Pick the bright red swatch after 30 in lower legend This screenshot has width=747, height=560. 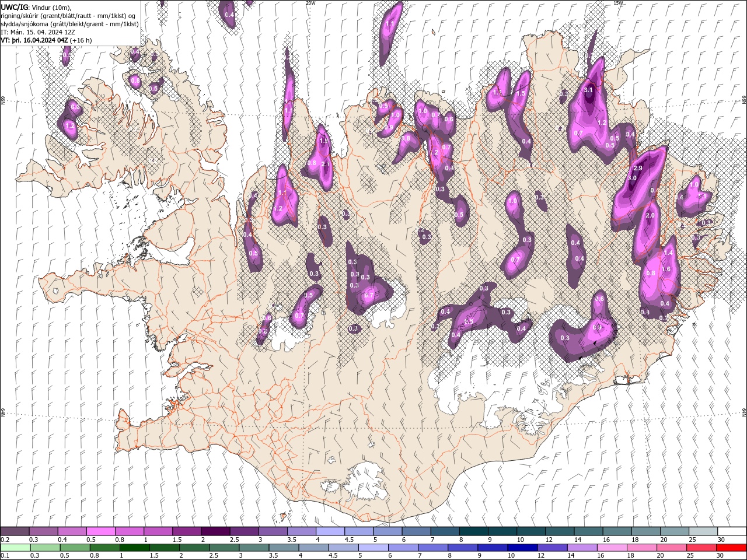tap(731, 548)
